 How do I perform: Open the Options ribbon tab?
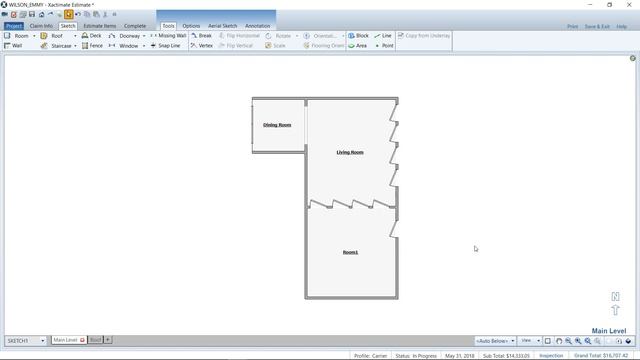pos(191,26)
